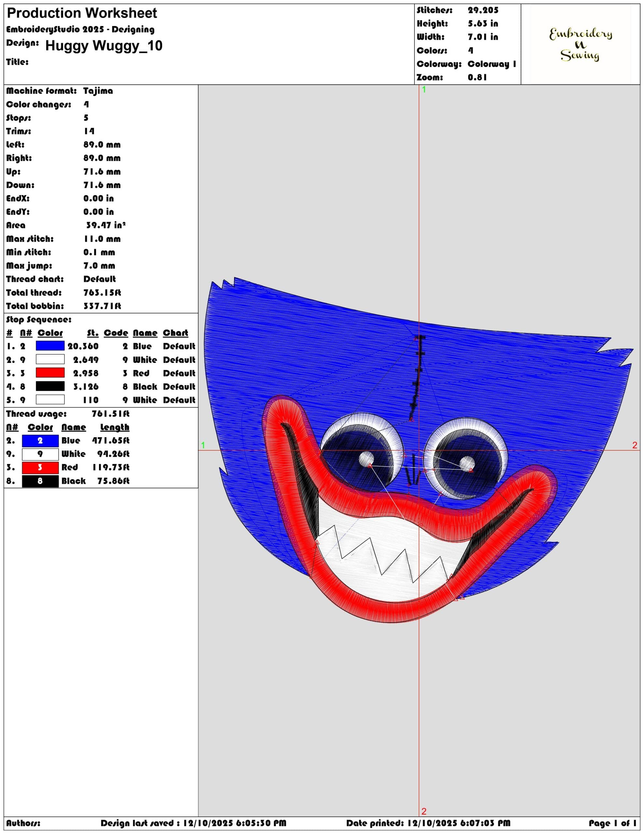Viewport: 644px width, 834px height.
Task: Click the Thread usage value 761.51ft
Action: tap(110, 413)
